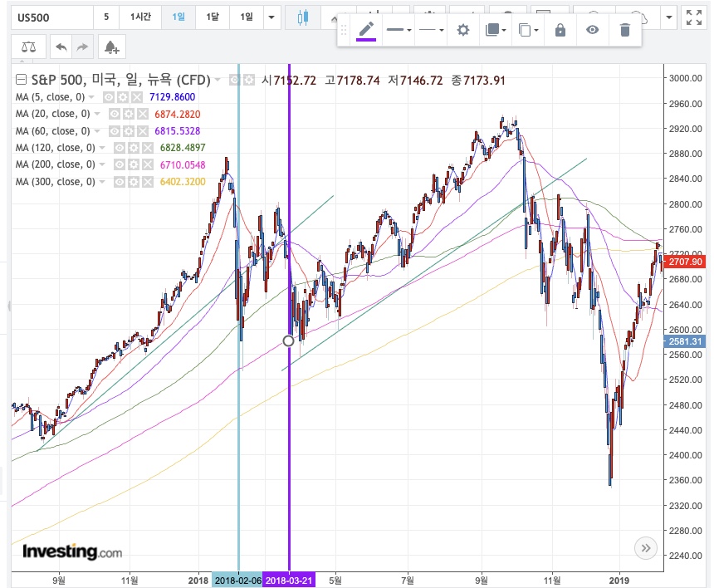
Task: Hide the MA (20, close, 0) indicator
Action: tap(114, 114)
